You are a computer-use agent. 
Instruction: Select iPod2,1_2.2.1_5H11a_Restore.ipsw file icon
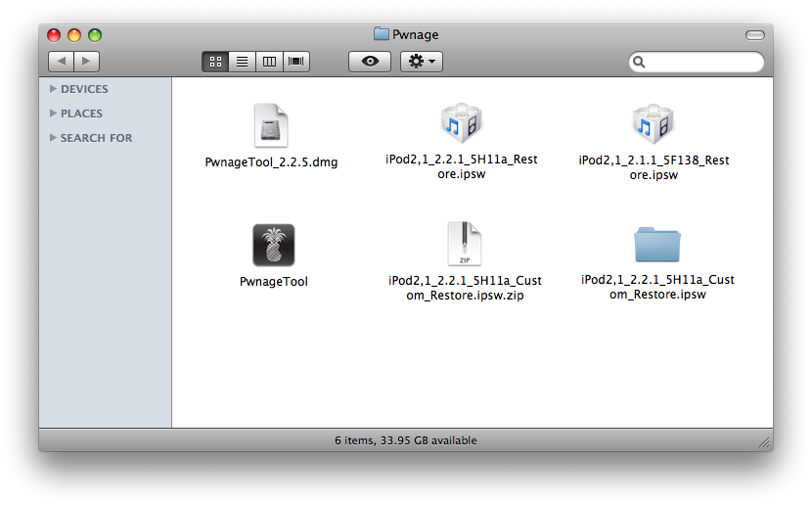tap(462, 124)
